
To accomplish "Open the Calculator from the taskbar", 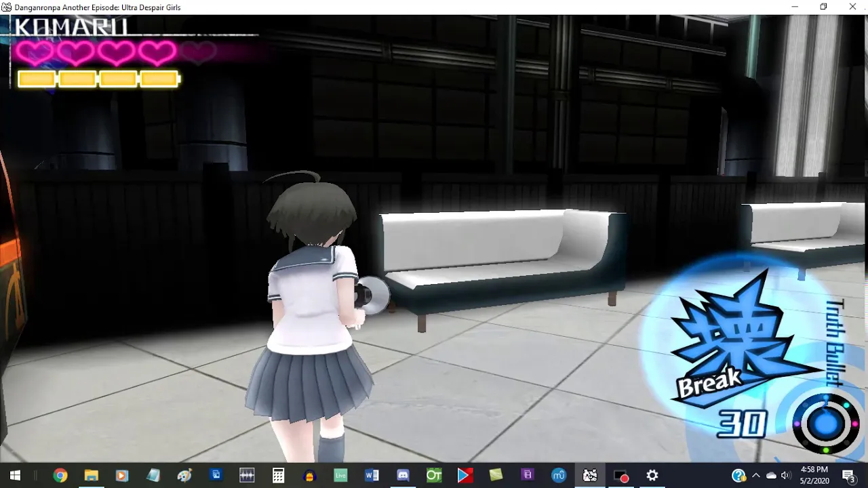I will tap(278, 476).
